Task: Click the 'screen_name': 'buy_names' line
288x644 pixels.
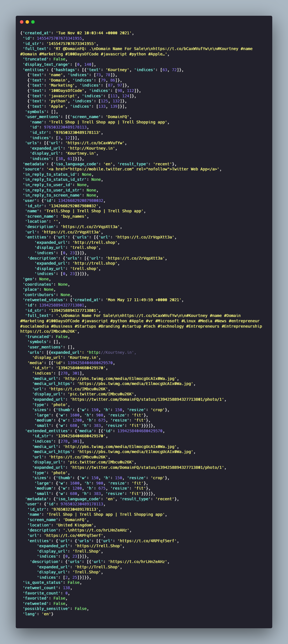Action: (x=57, y=216)
